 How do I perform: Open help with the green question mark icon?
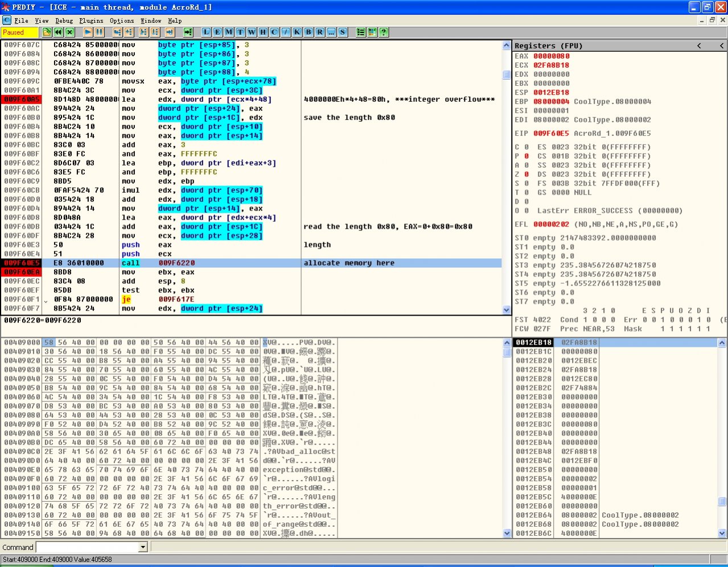(x=384, y=32)
